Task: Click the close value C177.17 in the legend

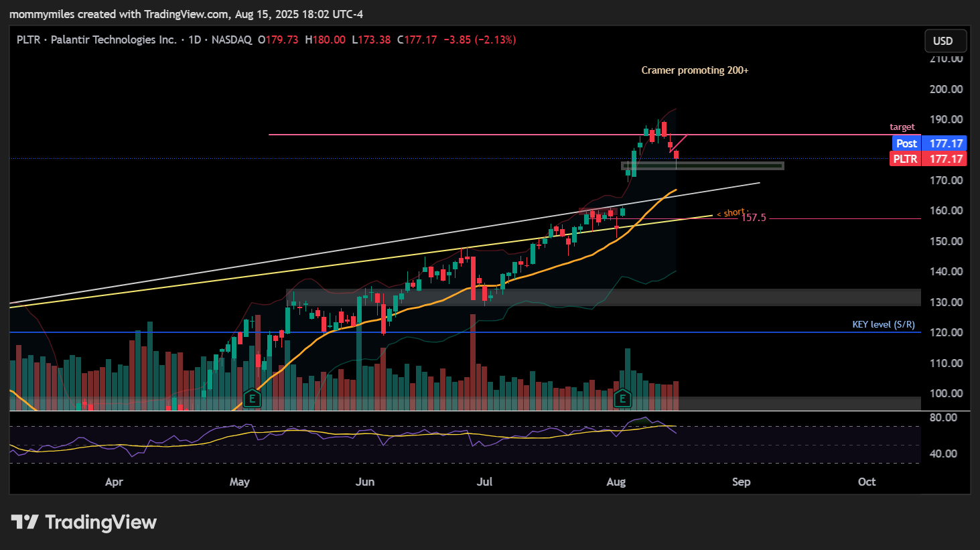Action: [x=417, y=40]
